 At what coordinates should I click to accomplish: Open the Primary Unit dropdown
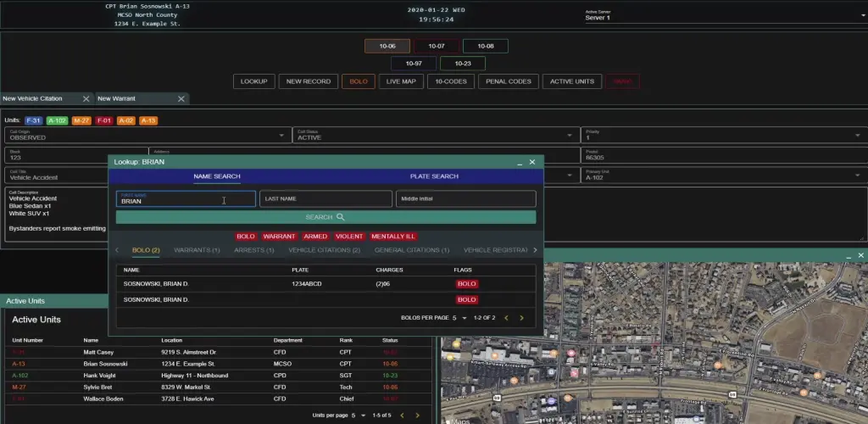point(724,176)
